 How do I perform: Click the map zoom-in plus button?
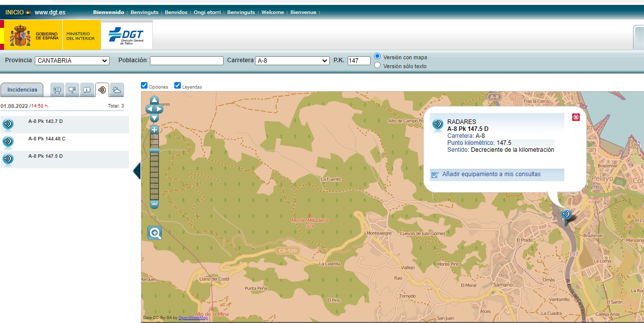point(154,130)
